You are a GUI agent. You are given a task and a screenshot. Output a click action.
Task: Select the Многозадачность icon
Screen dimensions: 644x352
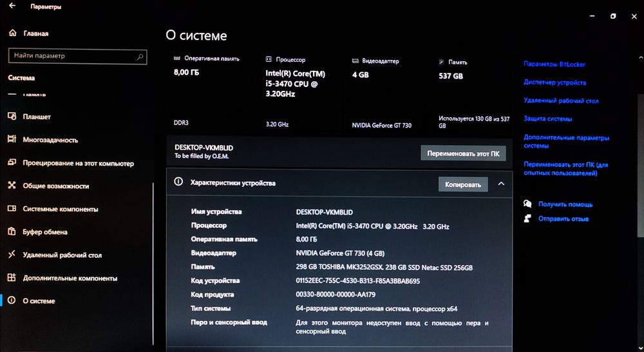12,139
